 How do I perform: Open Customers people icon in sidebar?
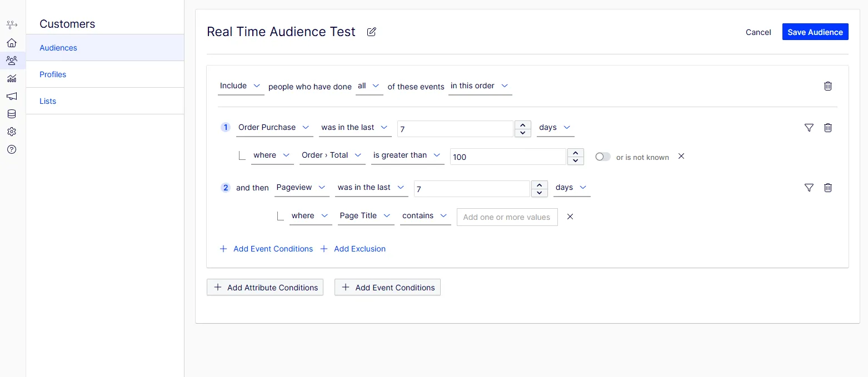[x=12, y=61]
